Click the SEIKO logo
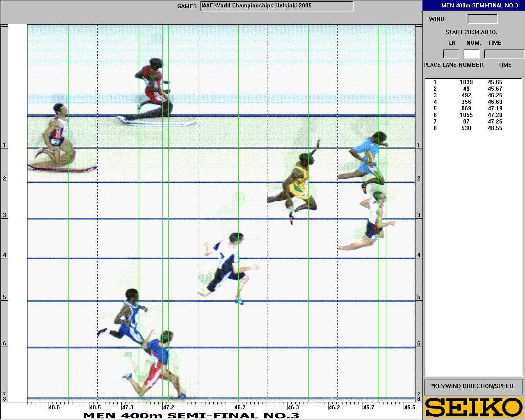Viewport: 525px width, 420px height. 474,407
